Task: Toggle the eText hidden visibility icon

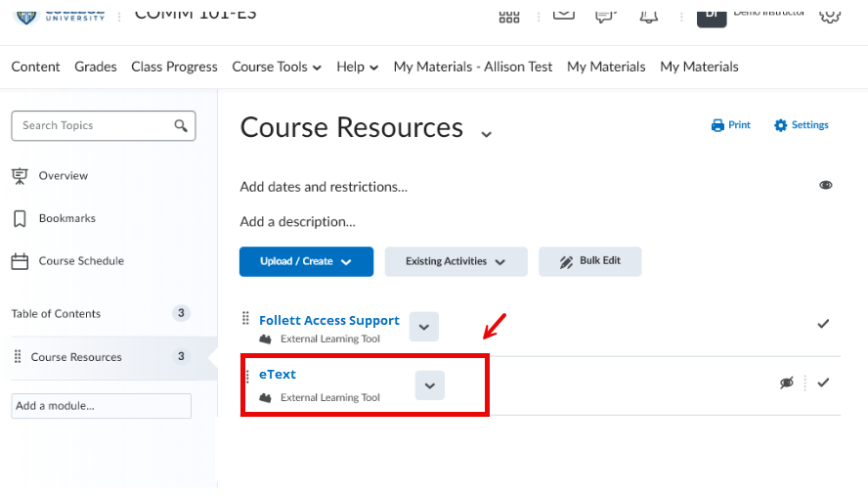Action: pyautogui.click(x=787, y=383)
